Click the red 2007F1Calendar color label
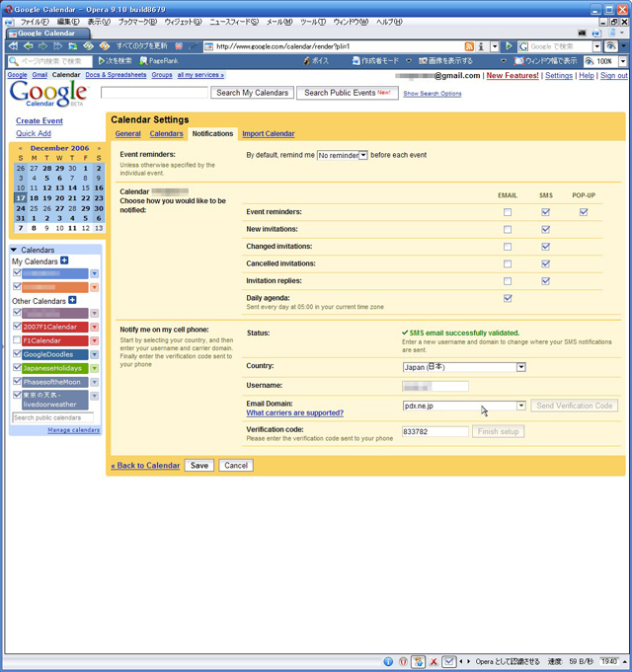The width and height of the screenshot is (632, 672). pos(55,327)
